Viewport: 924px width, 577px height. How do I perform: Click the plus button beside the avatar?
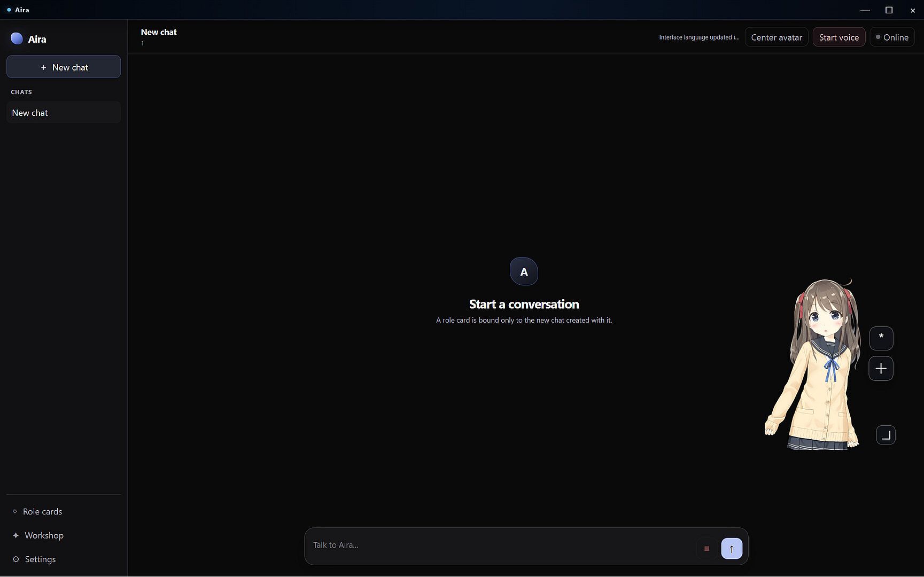click(881, 369)
